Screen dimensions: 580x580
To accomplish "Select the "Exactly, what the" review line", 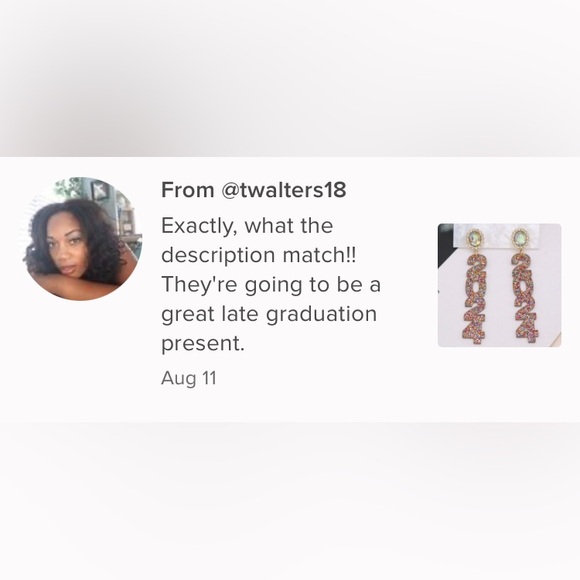I will [247, 226].
